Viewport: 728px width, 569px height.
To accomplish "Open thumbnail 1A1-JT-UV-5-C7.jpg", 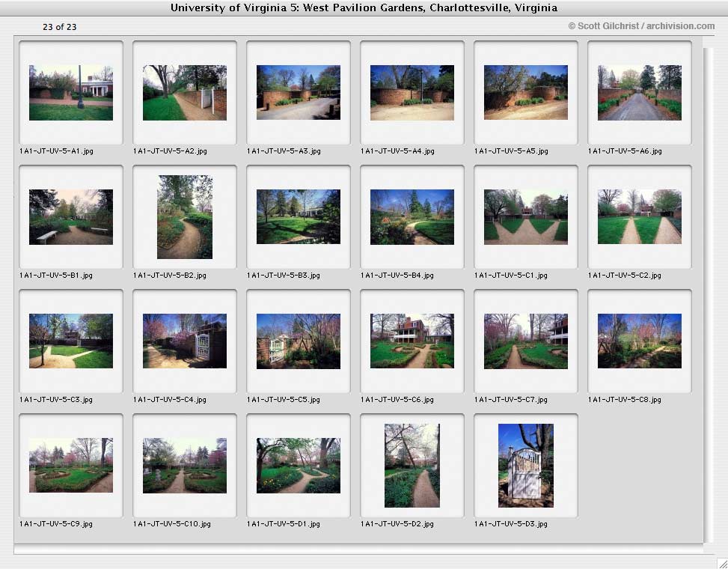I will 526,341.
